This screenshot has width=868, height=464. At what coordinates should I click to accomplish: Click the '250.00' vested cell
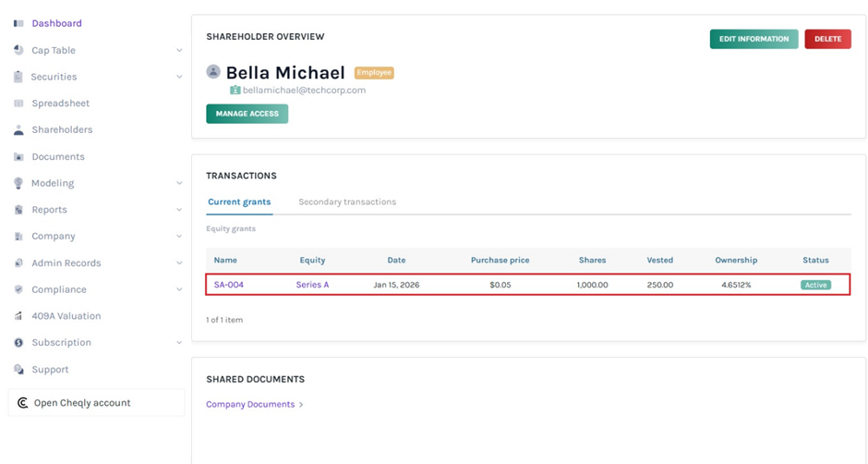pyautogui.click(x=660, y=285)
